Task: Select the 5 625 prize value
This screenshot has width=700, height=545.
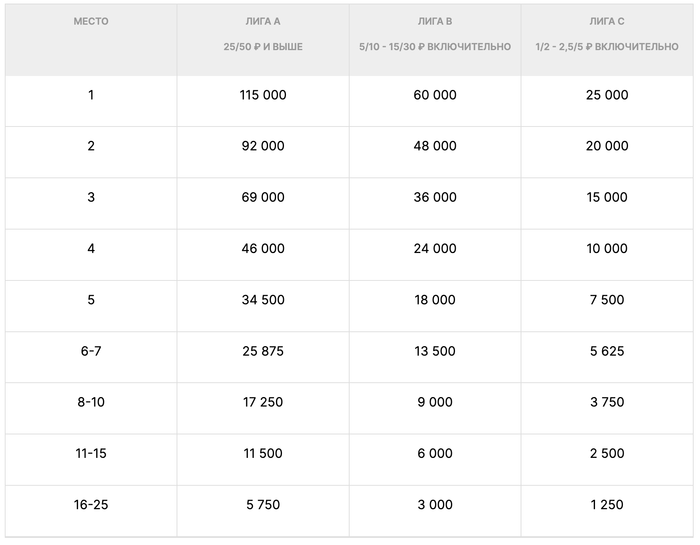Action: pos(607,351)
